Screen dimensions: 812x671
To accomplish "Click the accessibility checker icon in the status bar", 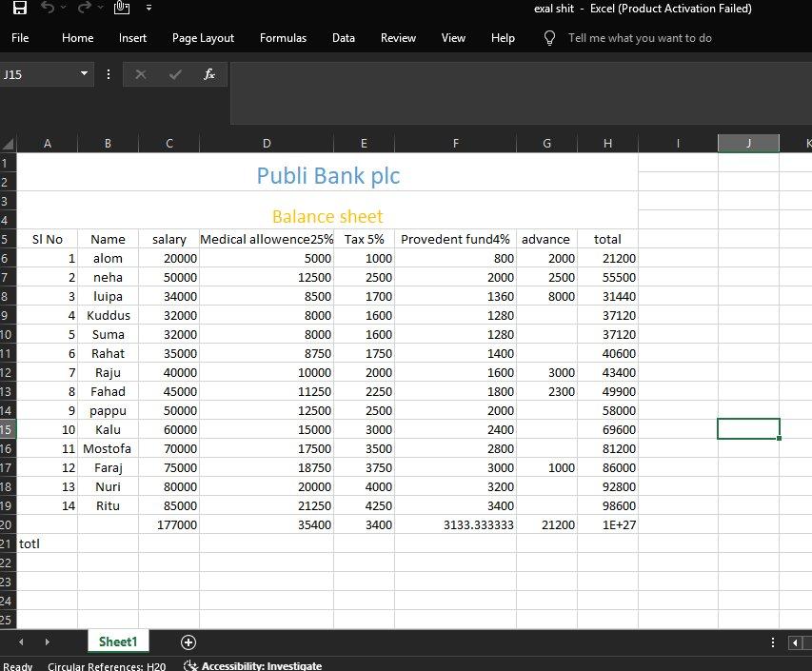I will [x=190, y=666].
